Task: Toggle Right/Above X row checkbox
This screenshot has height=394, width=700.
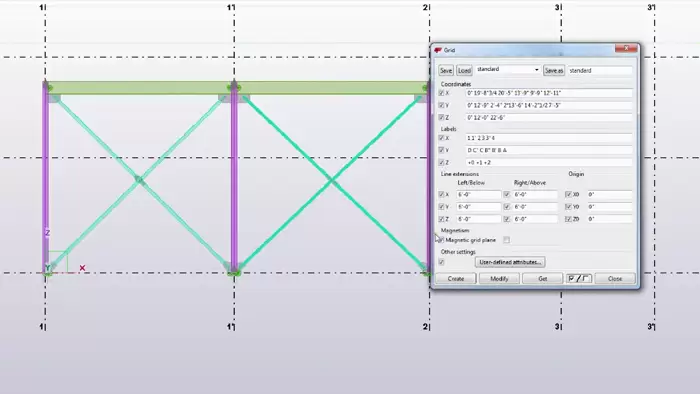Action: click(507, 195)
